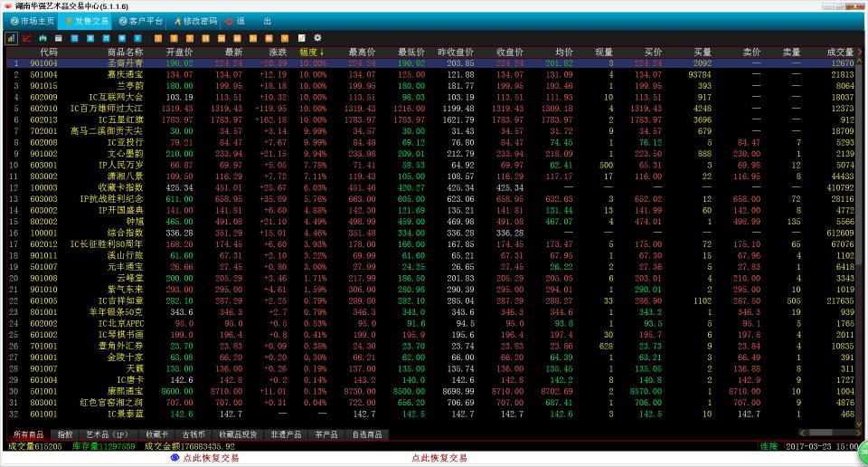The image size is (868, 467).
Task: Open the 市场主页 market home tab
Action: pyautogui.click(x=33, y=20)
